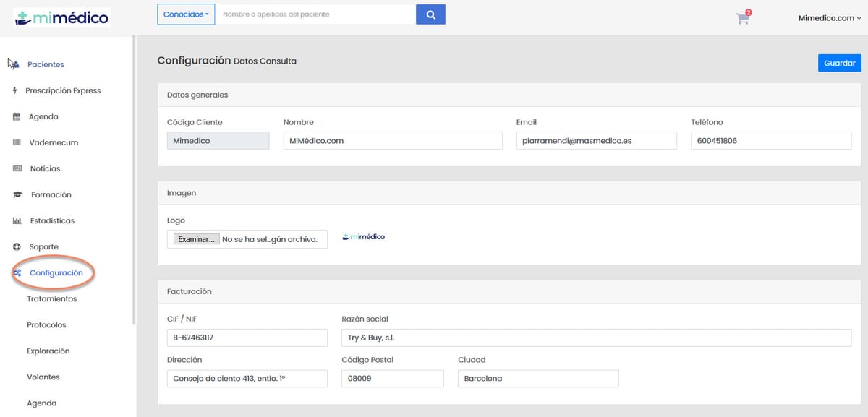Click Examinar to choose logo file
Viewport: 868px width, 417px height.
tap(196, 239)
